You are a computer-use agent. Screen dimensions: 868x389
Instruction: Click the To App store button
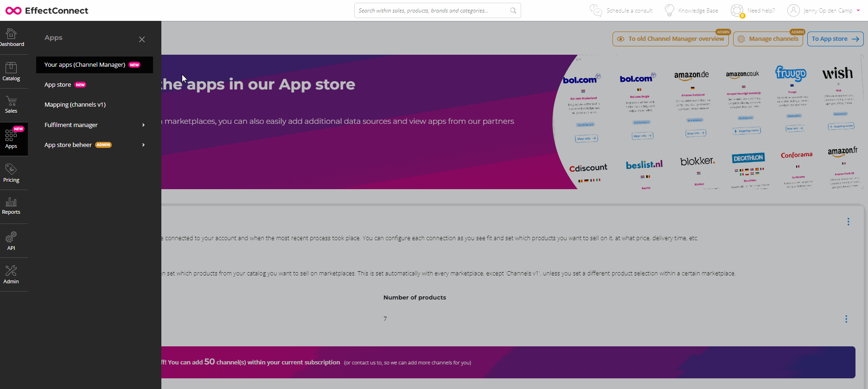(835, 39)
